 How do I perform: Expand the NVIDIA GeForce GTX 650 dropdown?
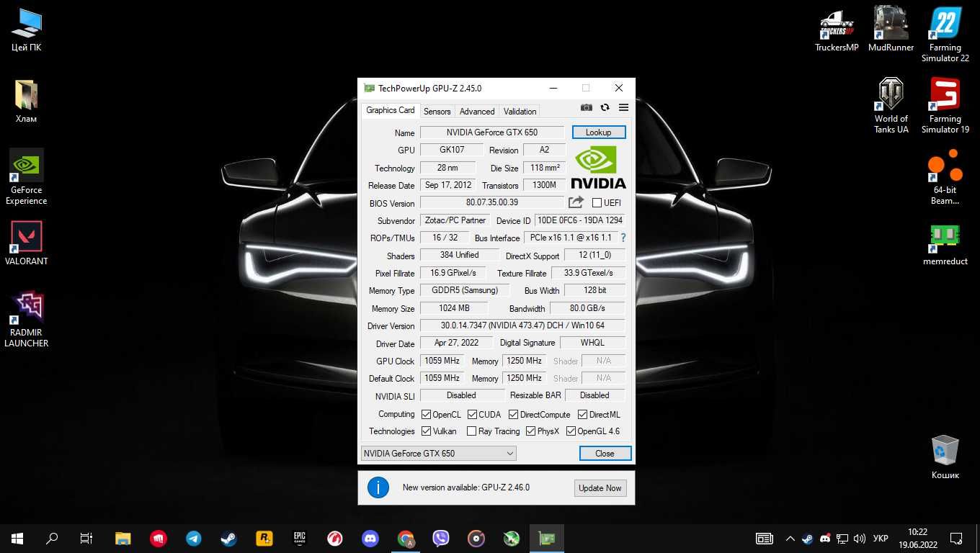[x=439, y=454]
